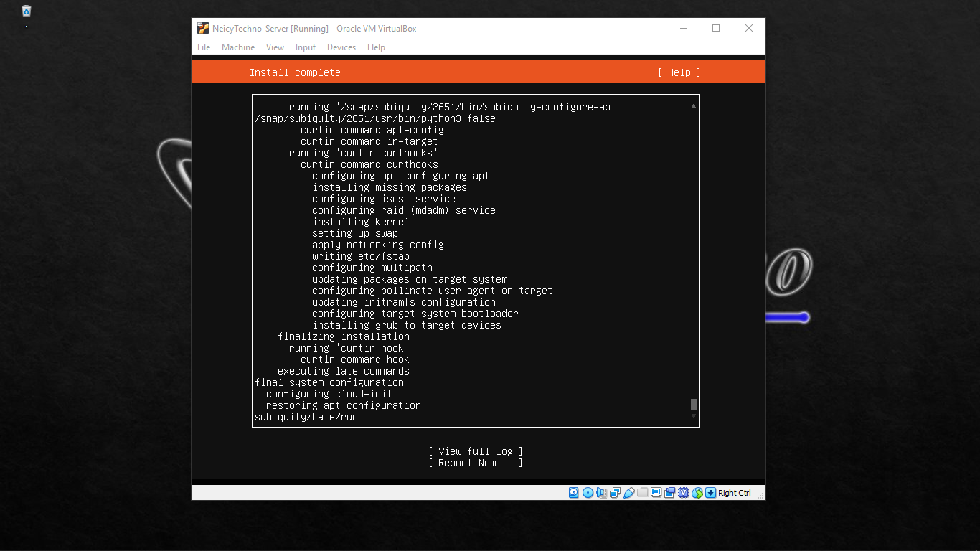Click the 'executing late commands' log line
This screenshot has height=551, width=980.
(x=344, y=371)
